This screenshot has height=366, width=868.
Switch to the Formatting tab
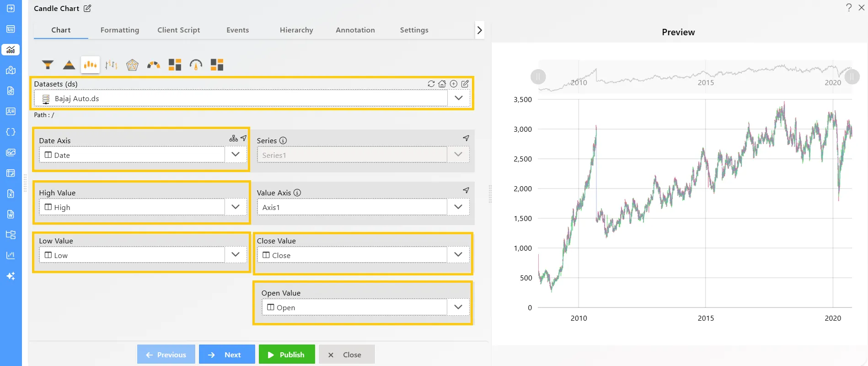(120, 30)
